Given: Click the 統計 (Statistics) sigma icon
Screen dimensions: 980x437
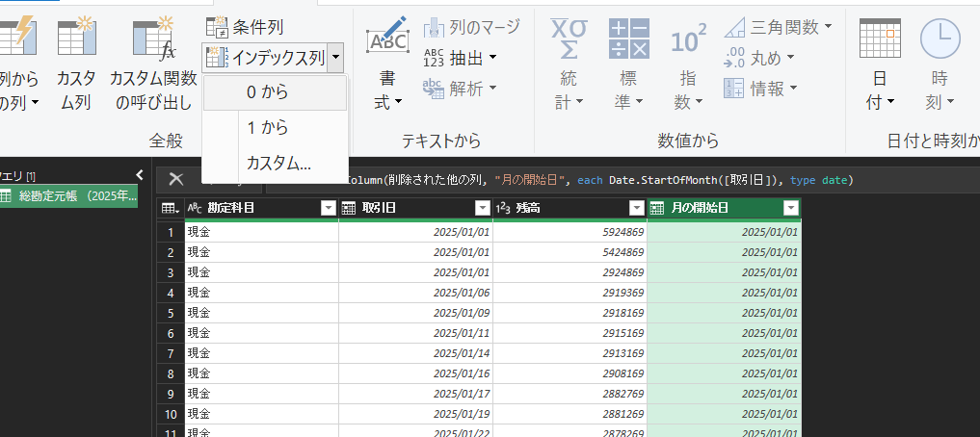Looking at the screenshot, I should point(568,40).
